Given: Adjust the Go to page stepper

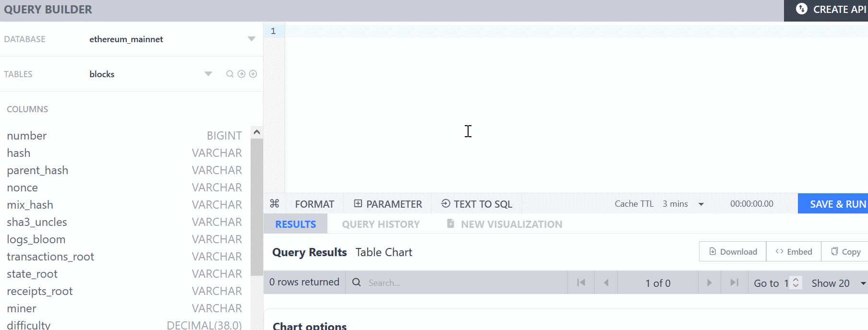Looking at the screenshot, I should point(796,283).
